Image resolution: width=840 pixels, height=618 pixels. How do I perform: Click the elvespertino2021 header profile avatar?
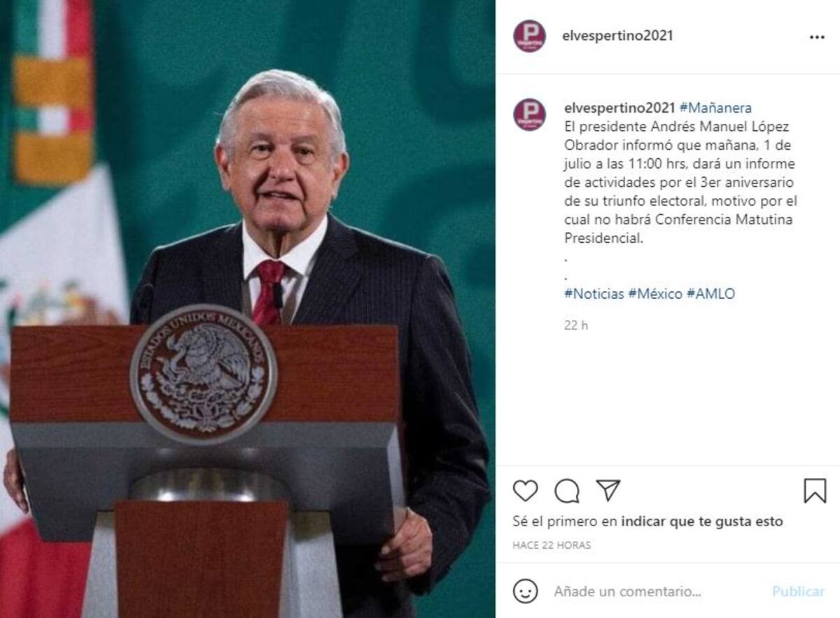point(529,36)
